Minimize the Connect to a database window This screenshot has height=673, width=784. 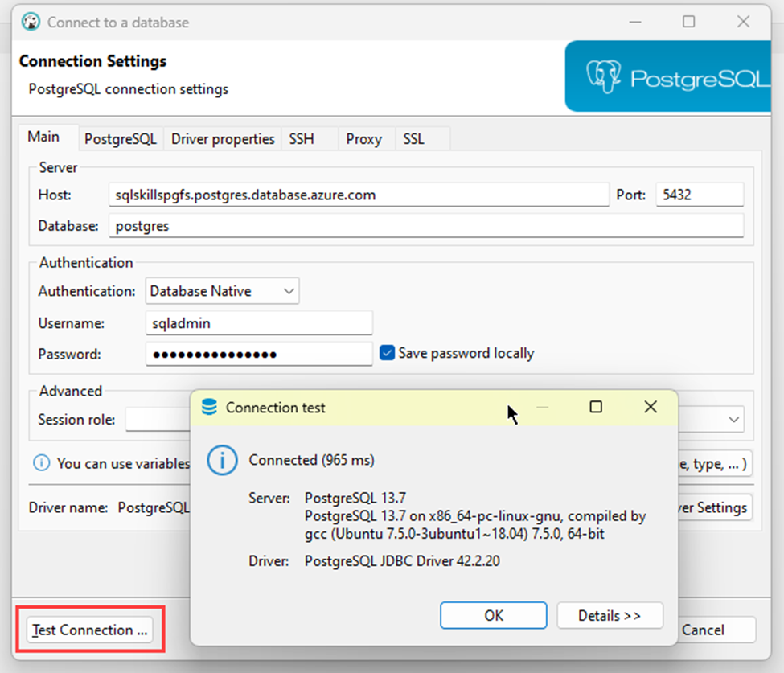point(635,22)
